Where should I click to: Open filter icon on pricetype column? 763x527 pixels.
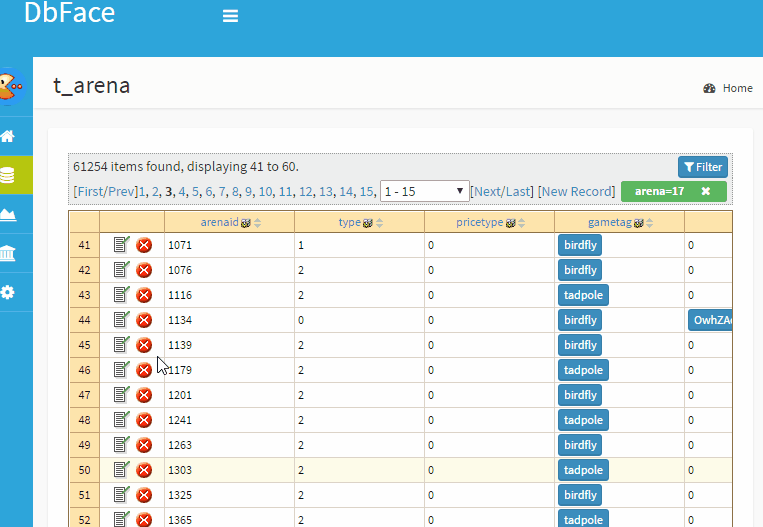tap(510, 223)
